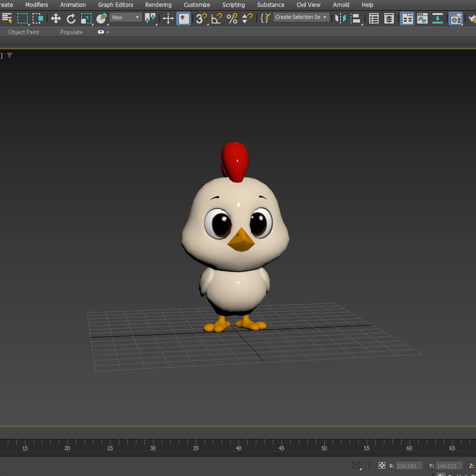Click the Select and Manipulate crosshair icon
This screenshot has width=476, height=476.
pos(168,18)
